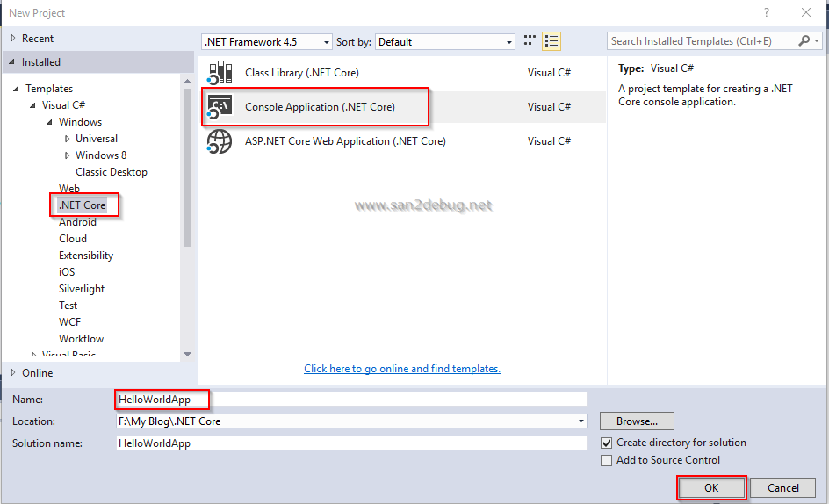Open the .NET Framework 4.5 dropdown
This screenshot has height=504, width=829.
coord(266,42)
